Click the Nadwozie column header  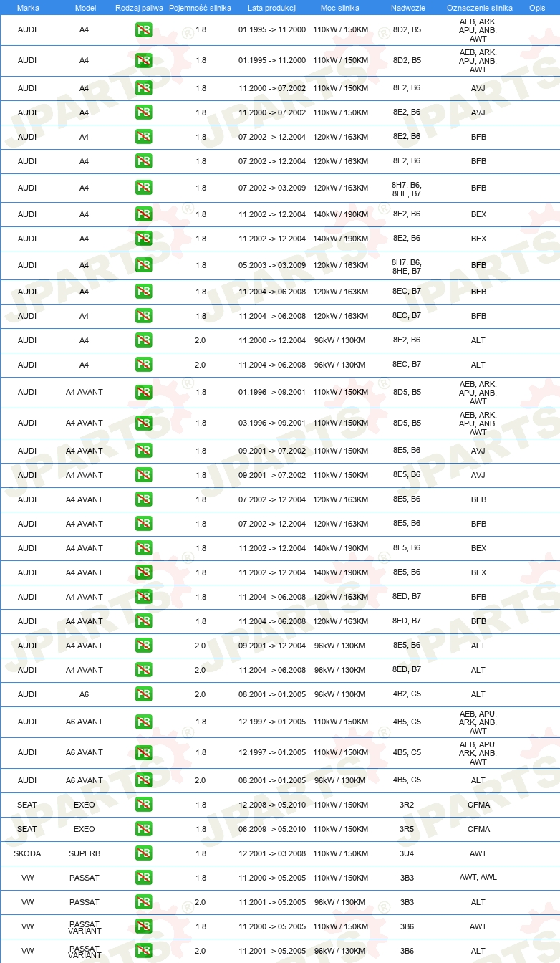click(x=407, y=7)
